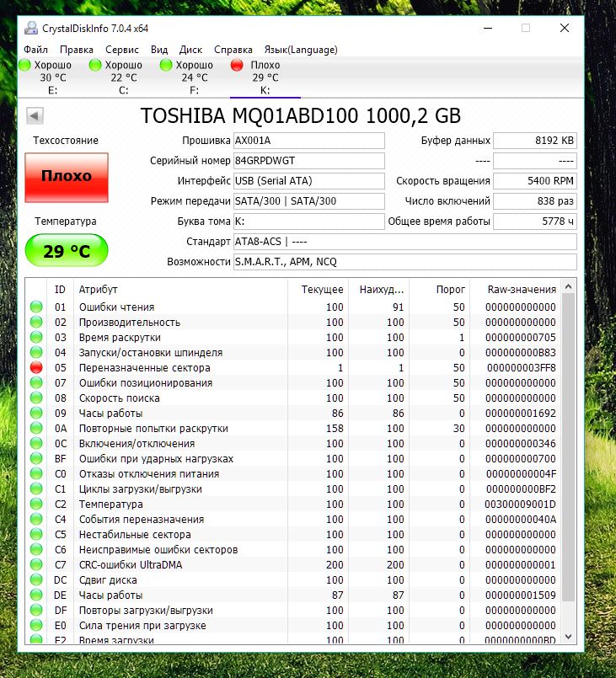Click the Порог column header
Viewport: 616px width, 678px height.
tap(440, 289)
